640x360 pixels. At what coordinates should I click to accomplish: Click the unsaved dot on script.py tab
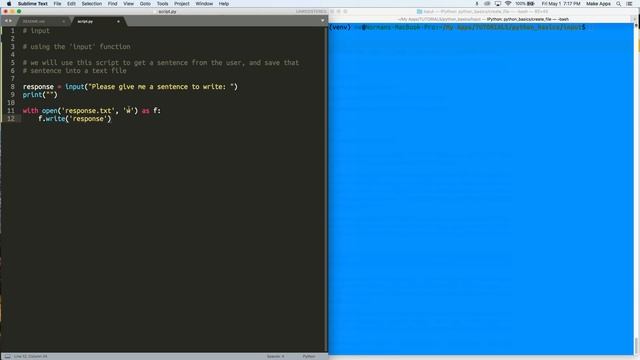coord(118,21)
